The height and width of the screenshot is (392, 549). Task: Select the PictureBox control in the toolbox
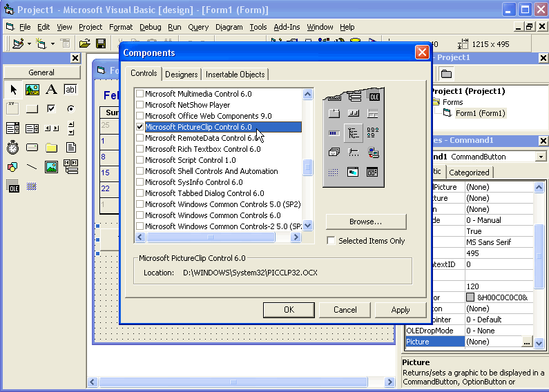tap(32, 90)
